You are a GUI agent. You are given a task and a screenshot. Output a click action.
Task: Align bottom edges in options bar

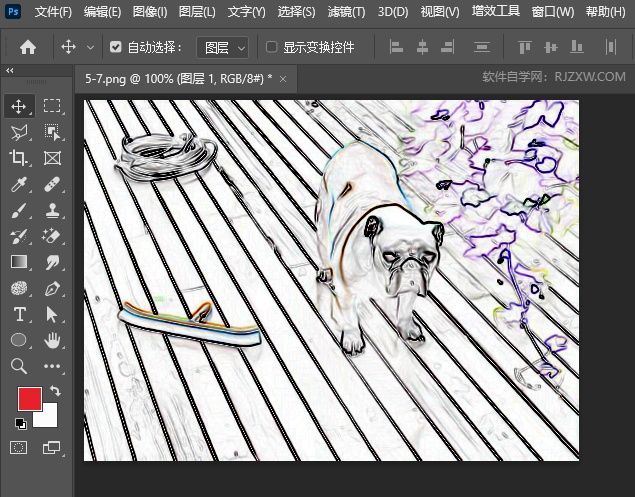(x=577, y=47)
